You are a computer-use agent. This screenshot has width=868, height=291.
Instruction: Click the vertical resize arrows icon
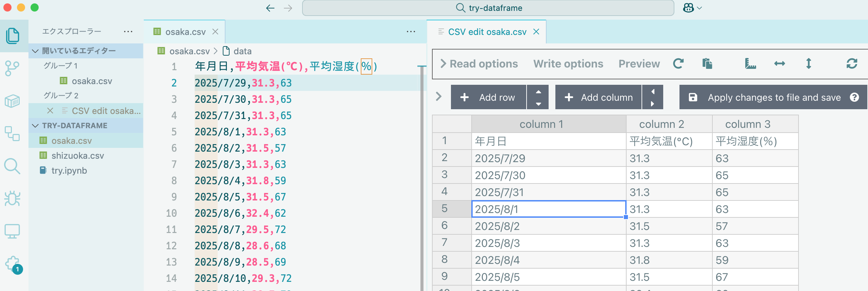pyautogui.click(x=809, y=64)
